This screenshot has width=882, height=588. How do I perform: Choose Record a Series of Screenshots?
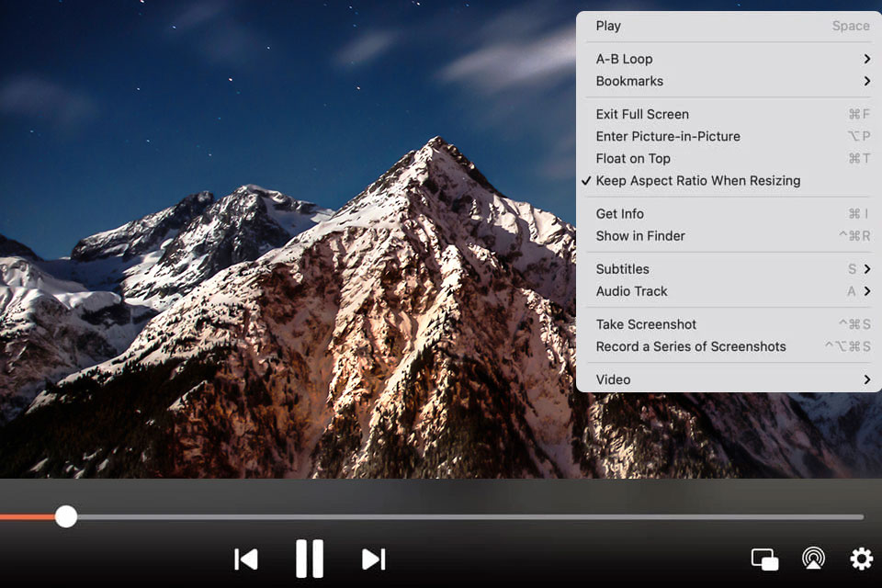[729, 346]
